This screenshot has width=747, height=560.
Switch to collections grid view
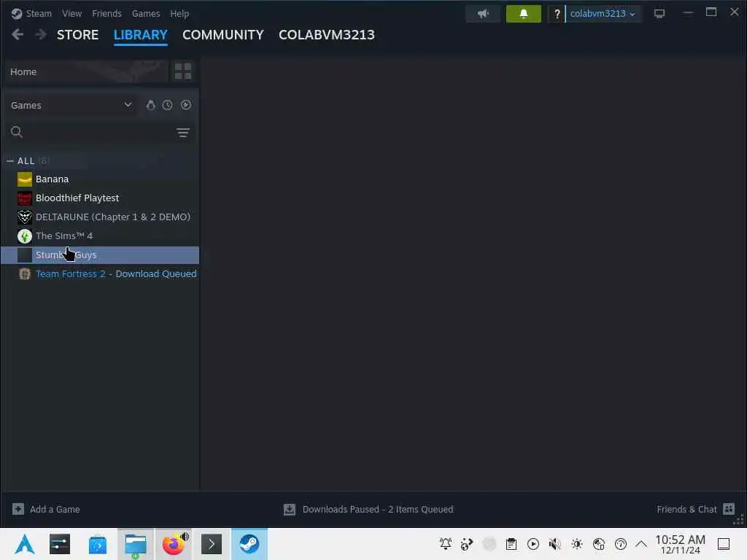click(183, 71)
